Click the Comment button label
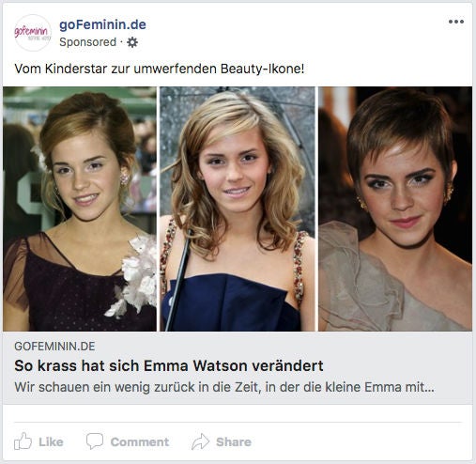476x464 pixels. pos(140,441)
